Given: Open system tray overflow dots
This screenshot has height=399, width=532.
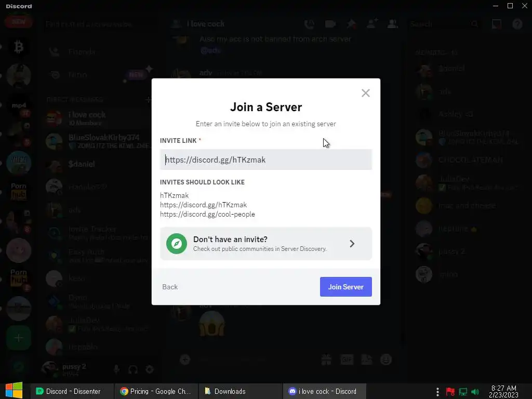Looking at the screenshot, I should (437, 392).
